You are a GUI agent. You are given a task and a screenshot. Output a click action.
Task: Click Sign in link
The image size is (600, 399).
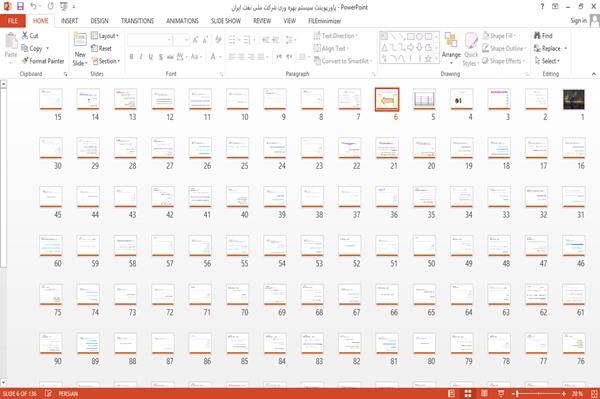pos(578,21)
